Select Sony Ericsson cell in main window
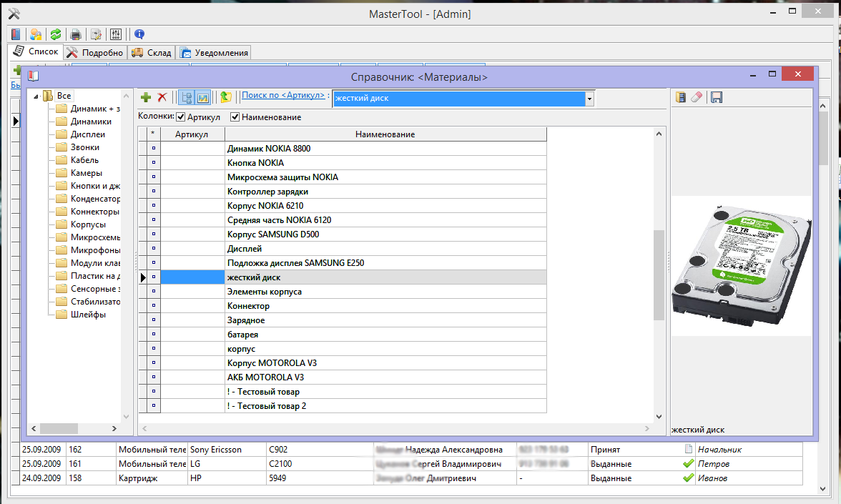This screenshot has height=504, width=841. (x=227, y=449)
